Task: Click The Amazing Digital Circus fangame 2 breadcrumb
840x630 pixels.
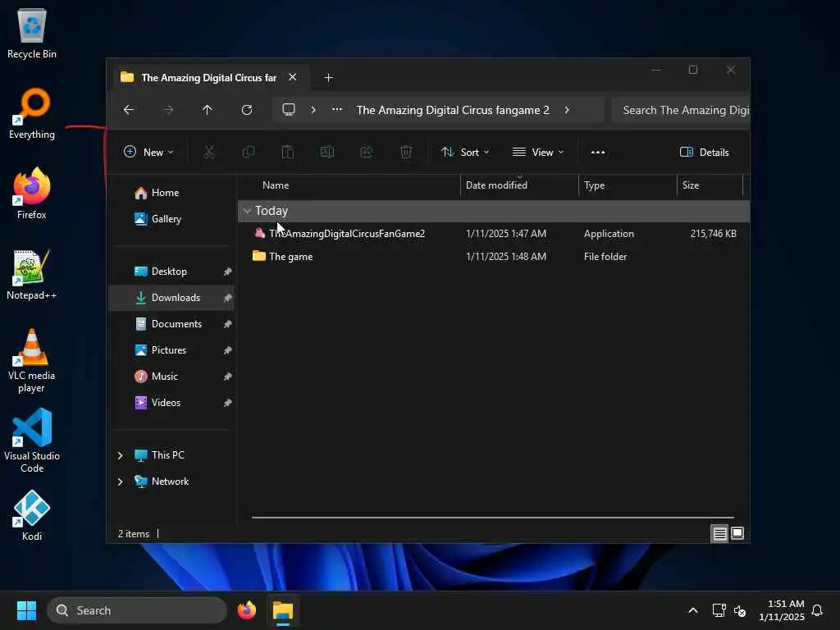Action: point(453,110)
